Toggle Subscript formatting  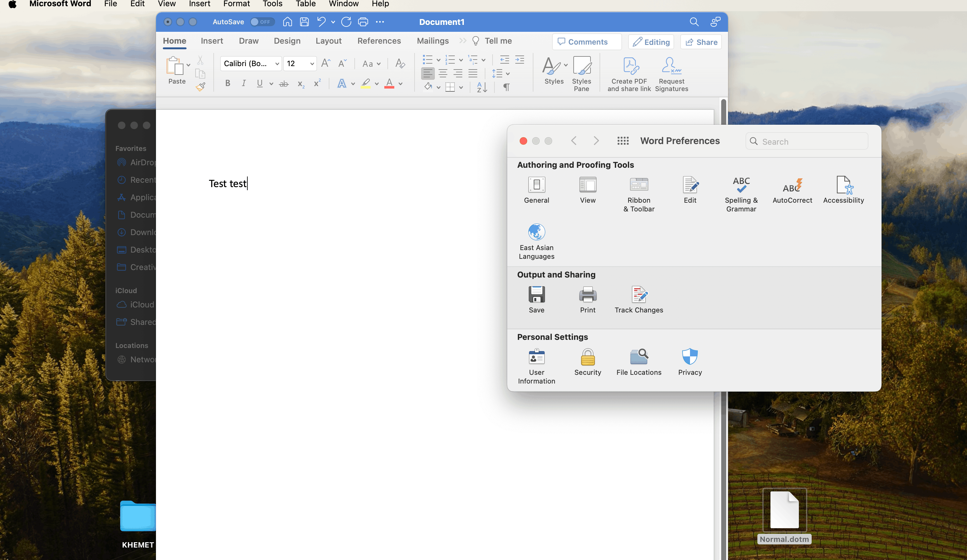[x=301, y=84]
